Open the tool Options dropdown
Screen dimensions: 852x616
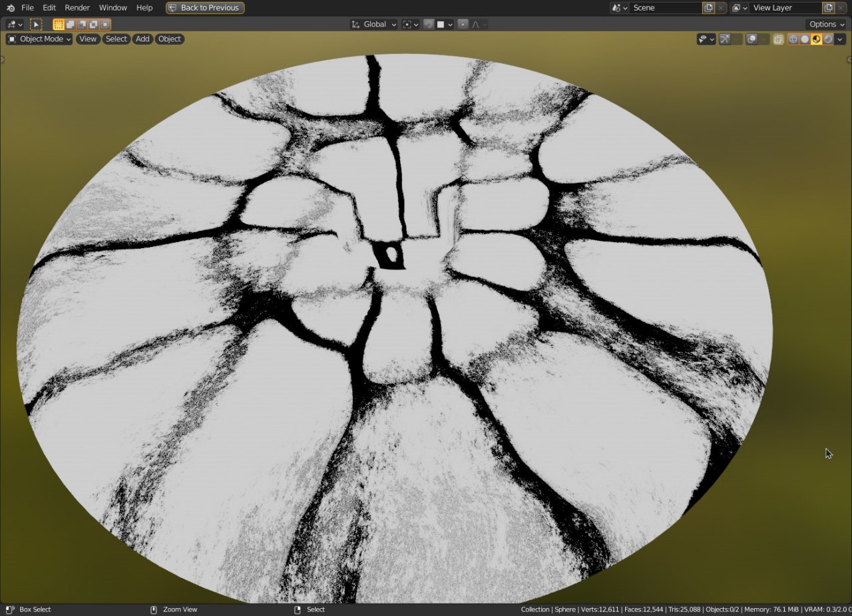(x=826, y=25)
